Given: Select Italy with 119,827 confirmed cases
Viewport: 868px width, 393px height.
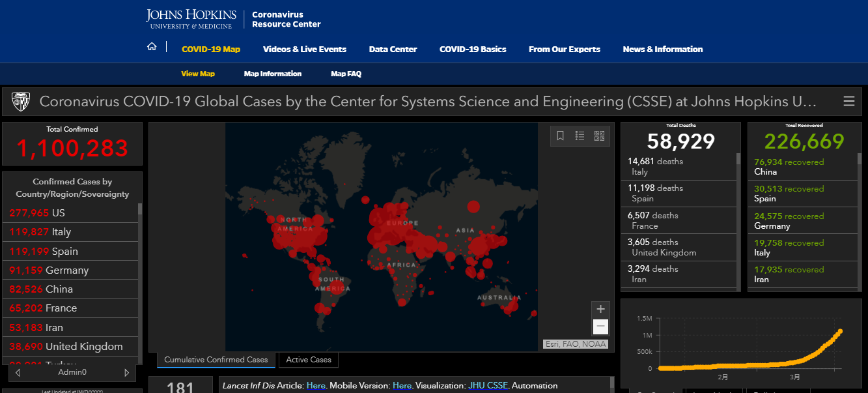Looking at the screenshot, I should pos(70,232).
